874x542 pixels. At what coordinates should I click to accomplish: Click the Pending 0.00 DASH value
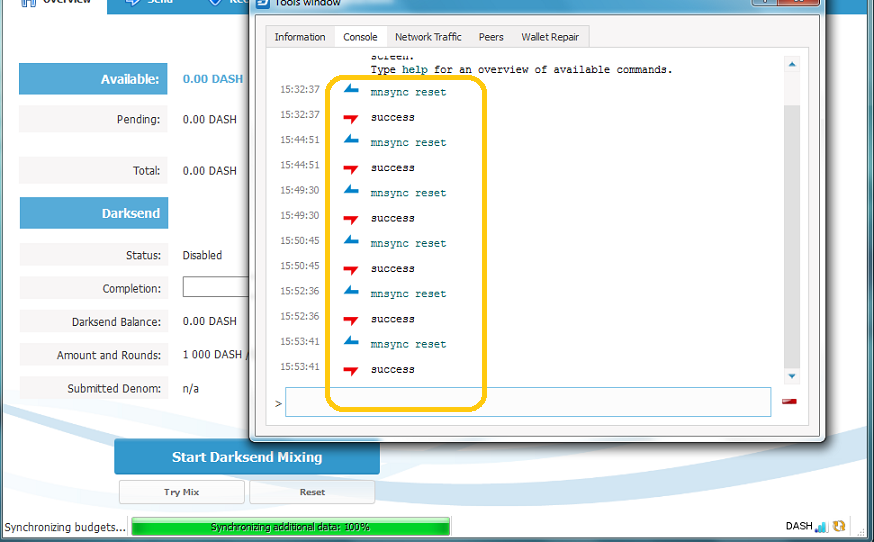[x=210, y=119]
